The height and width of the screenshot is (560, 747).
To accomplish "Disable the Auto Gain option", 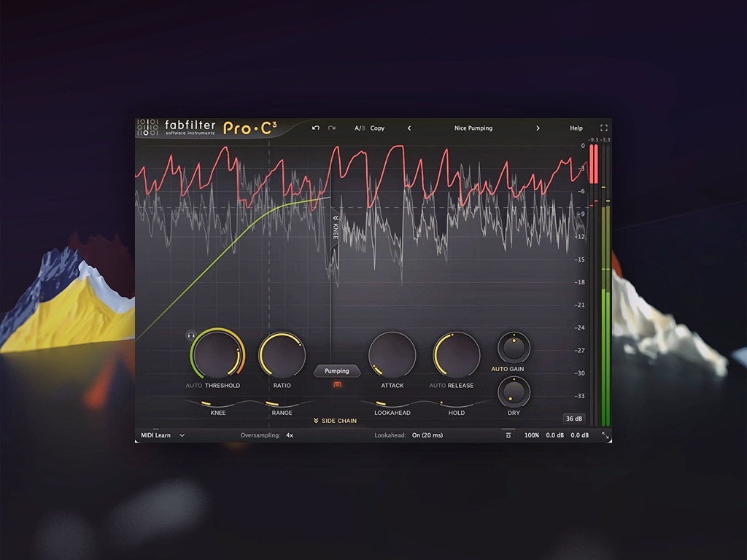I will 499,369.
